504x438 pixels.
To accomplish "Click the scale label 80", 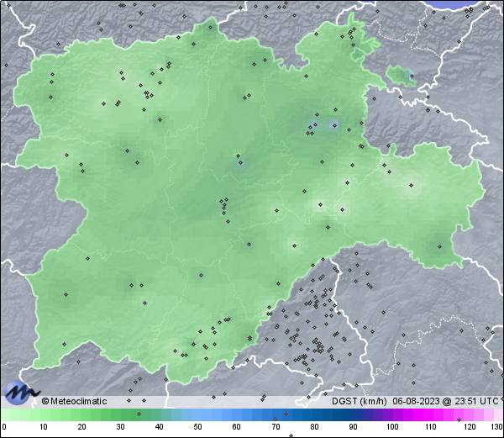I will click(314, 427).
